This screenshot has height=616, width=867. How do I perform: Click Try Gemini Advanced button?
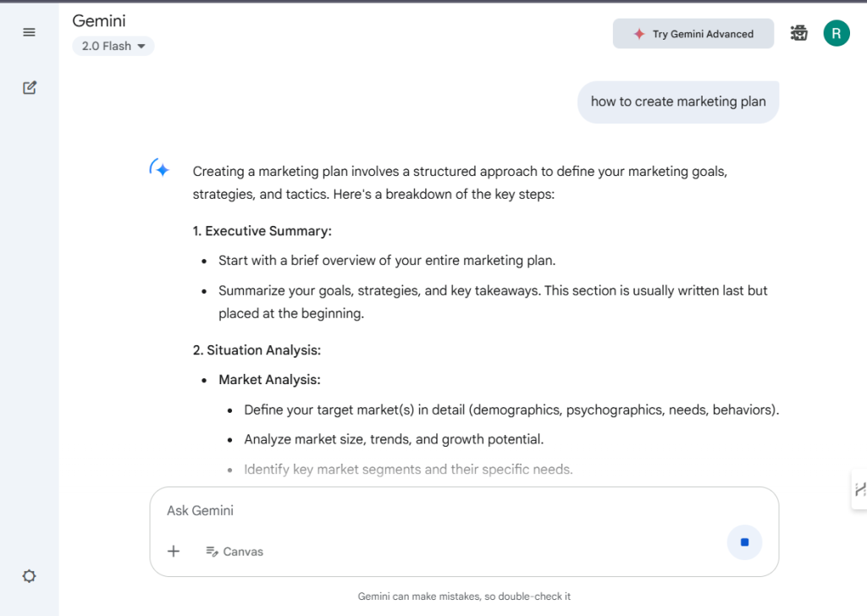coord(693,34)
